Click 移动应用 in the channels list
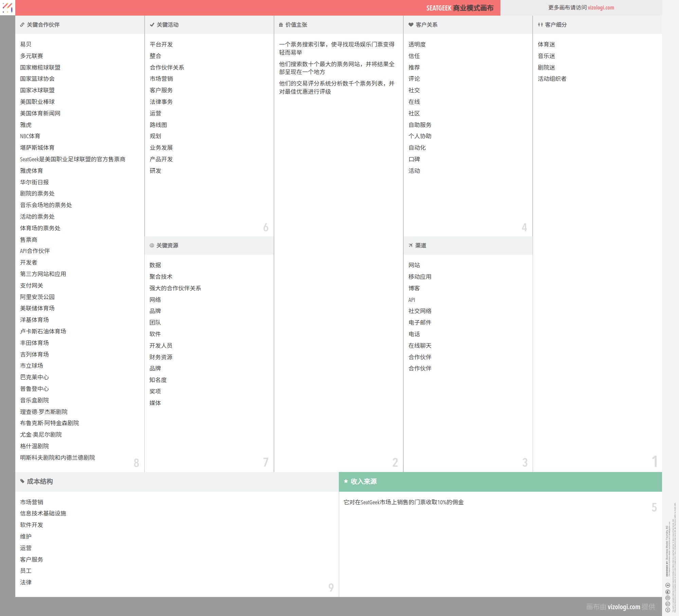679x616 pixels. (420, 277)
